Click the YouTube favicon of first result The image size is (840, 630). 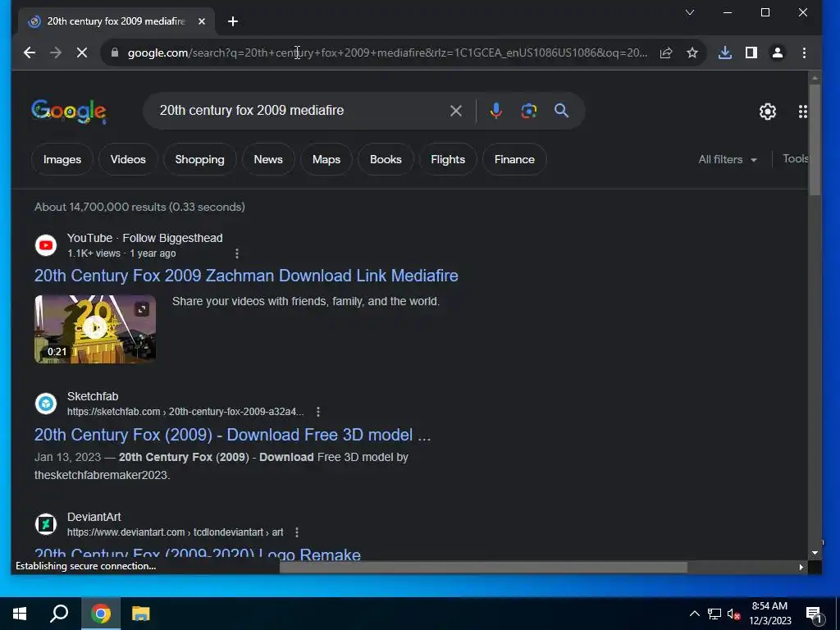click(46, 245)
